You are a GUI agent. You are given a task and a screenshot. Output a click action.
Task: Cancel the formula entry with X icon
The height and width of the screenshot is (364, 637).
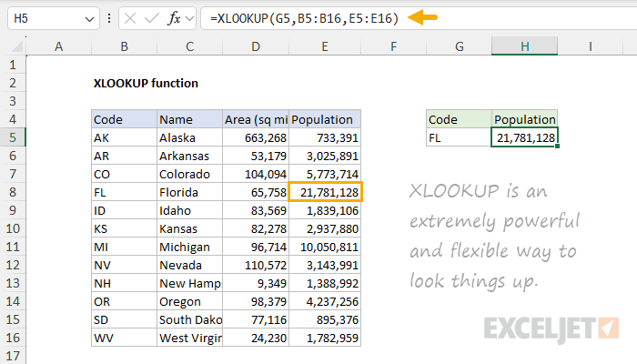[130, 18]
